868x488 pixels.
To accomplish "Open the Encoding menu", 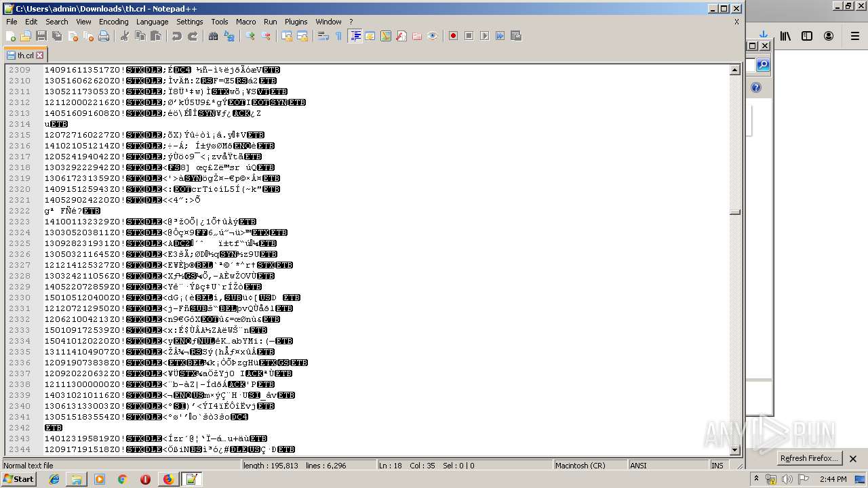I will coord(113,22).
